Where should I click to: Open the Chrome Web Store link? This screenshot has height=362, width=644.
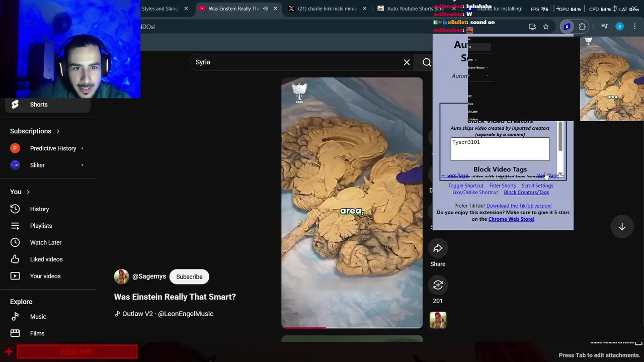click(511, 219)
